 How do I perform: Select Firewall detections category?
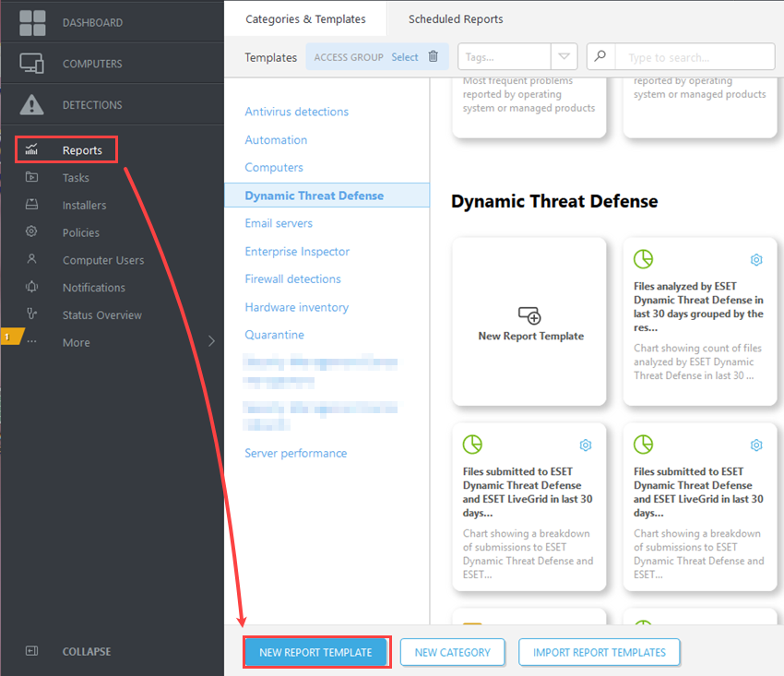(x=292, y=279)
